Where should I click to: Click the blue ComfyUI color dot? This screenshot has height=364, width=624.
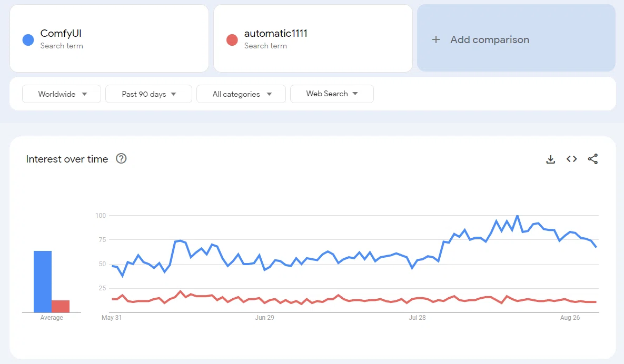pos(28,40)
